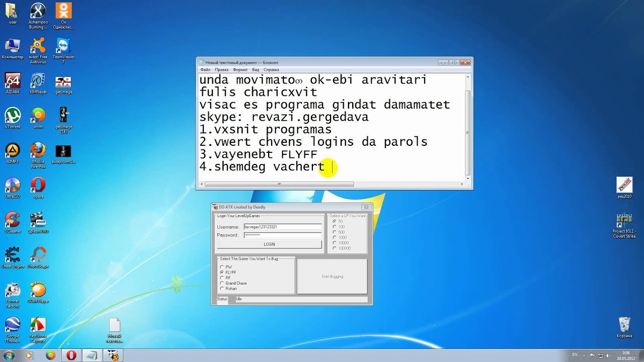Open the avast! Free Antivirus shortcut
Screen dimensions: 644x362
tap(38, 52)
